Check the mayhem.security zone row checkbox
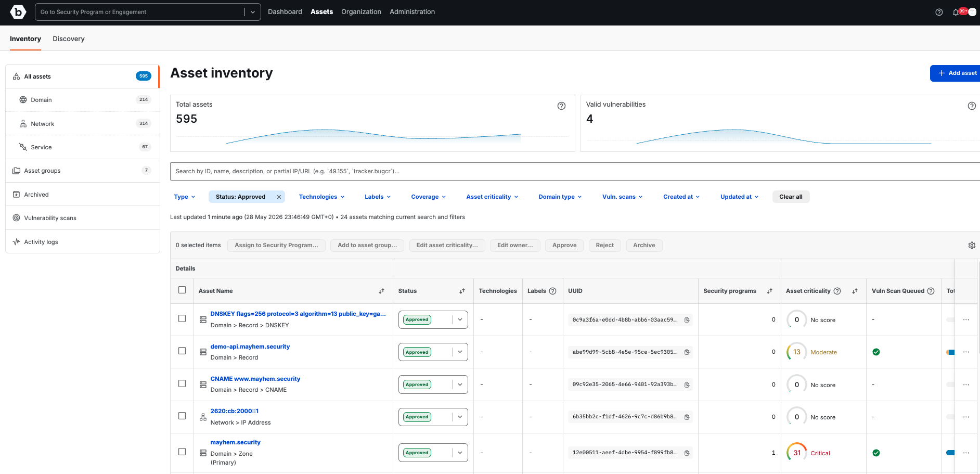The width and height of the screenshot is (980, 474). [x=182, y=452]
